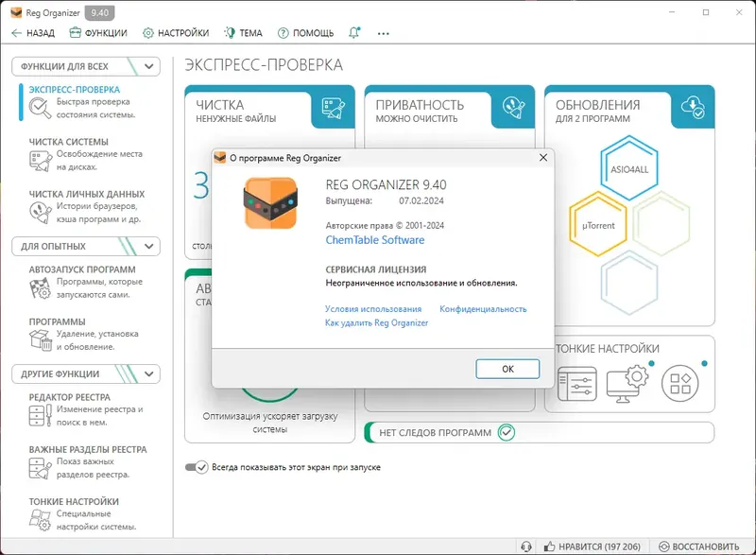Click the Important Registry Sections icon
The height and width of the screenshot is (555, 756).
[40, 468]
